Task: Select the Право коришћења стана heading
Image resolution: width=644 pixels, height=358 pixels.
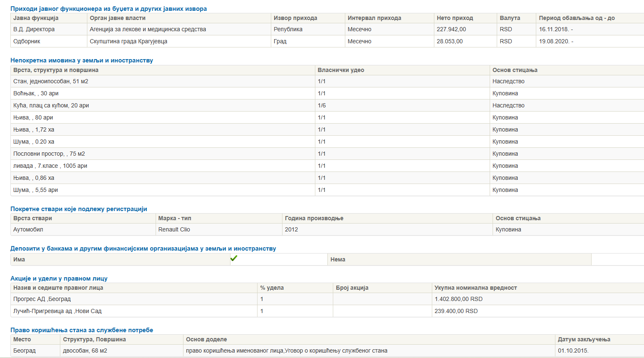Action: [82, 330]
